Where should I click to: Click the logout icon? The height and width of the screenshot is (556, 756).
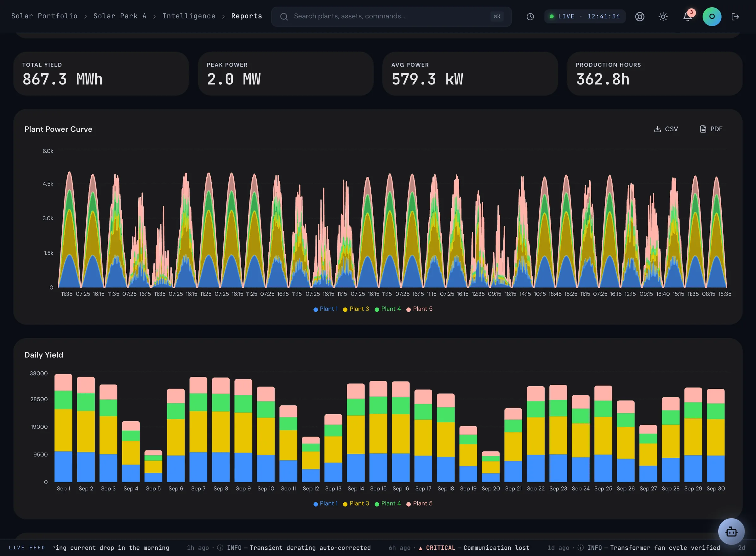pyautogui.click(x=735, y=16)
